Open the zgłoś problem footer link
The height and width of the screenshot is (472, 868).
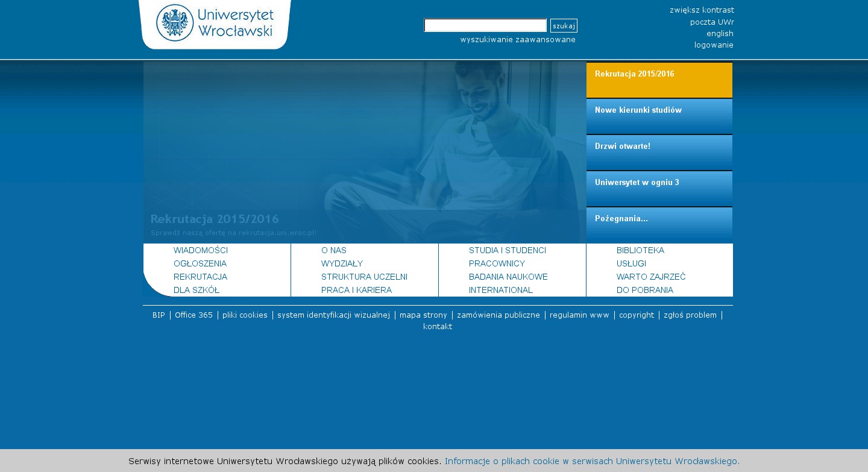pyautogui.click(x=690, y=315)
